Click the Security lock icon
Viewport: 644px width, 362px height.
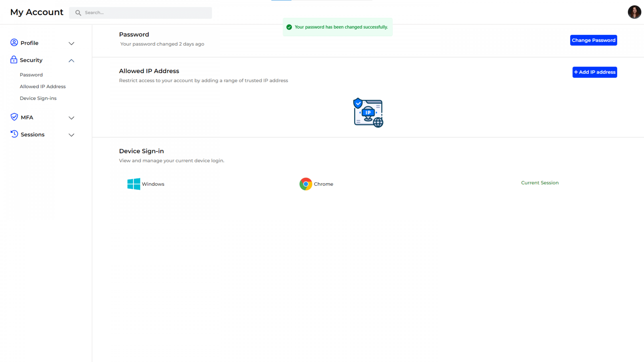tap(14, 60)
